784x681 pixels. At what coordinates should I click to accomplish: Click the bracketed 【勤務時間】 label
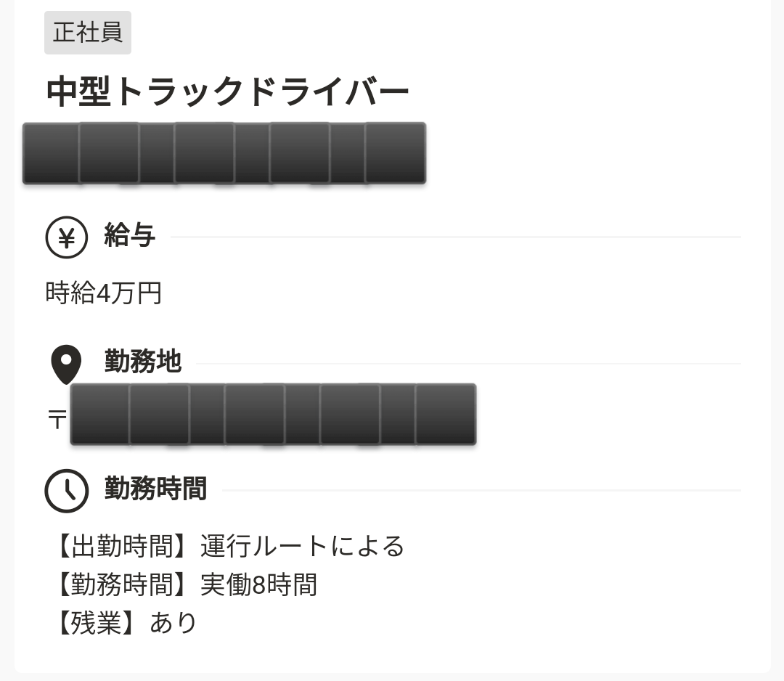pos(122,584)
